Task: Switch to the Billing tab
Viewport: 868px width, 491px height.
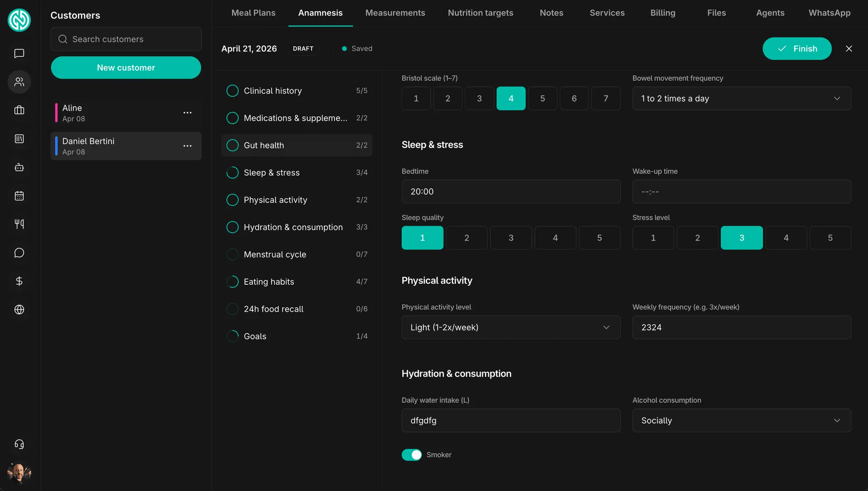Action: point(662,13)
